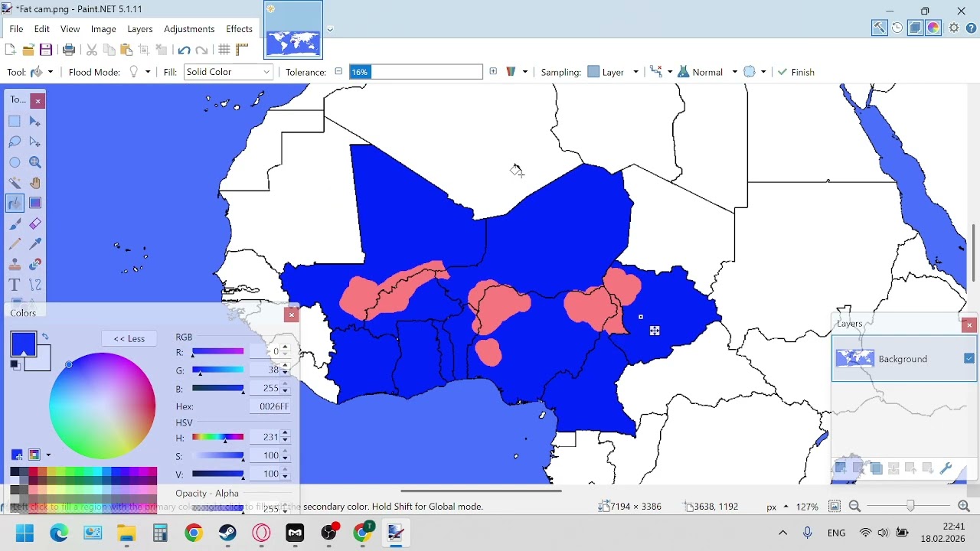Click the Finish button
This screenshot has height=551, width=980.
(x=796, y=72)
